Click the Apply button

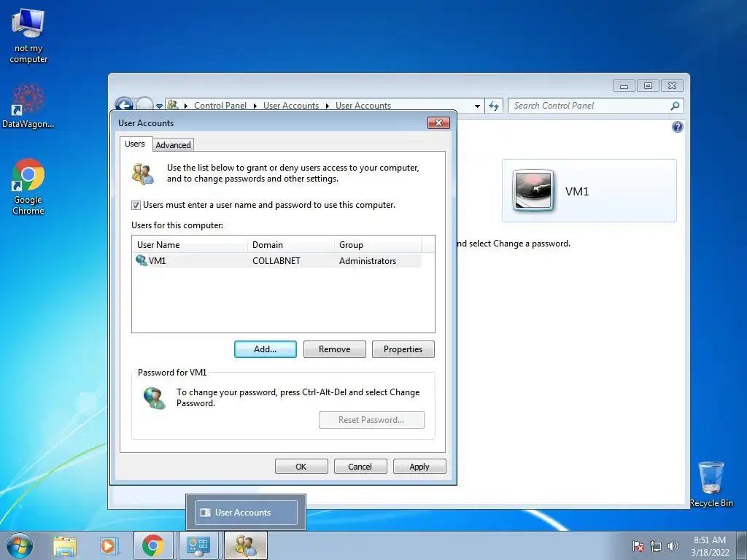[419, 467]
